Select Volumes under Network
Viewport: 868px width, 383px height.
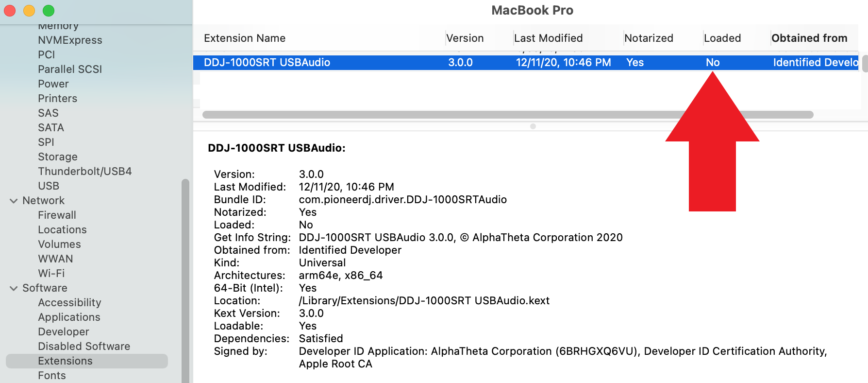(x=59, y=244)
